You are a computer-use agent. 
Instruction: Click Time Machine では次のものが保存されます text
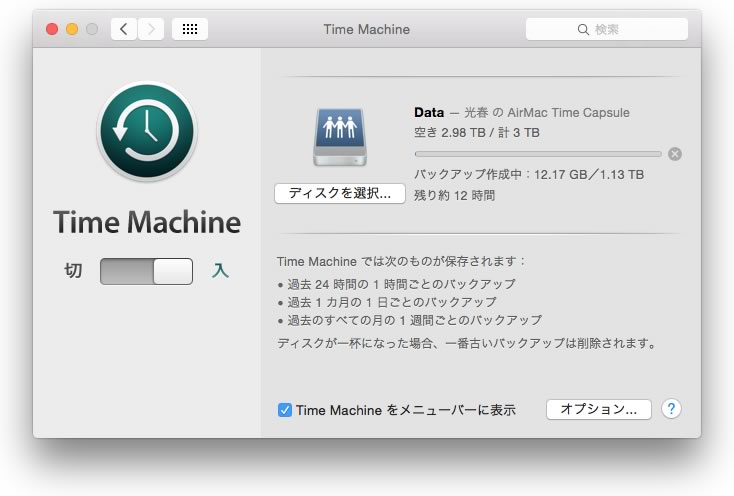coord(401,261)
